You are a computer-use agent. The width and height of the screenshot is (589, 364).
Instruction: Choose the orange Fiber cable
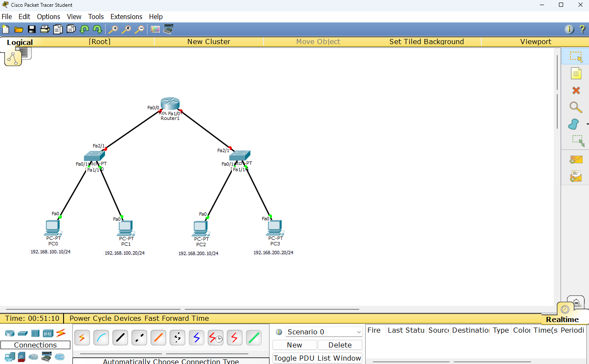158,338
